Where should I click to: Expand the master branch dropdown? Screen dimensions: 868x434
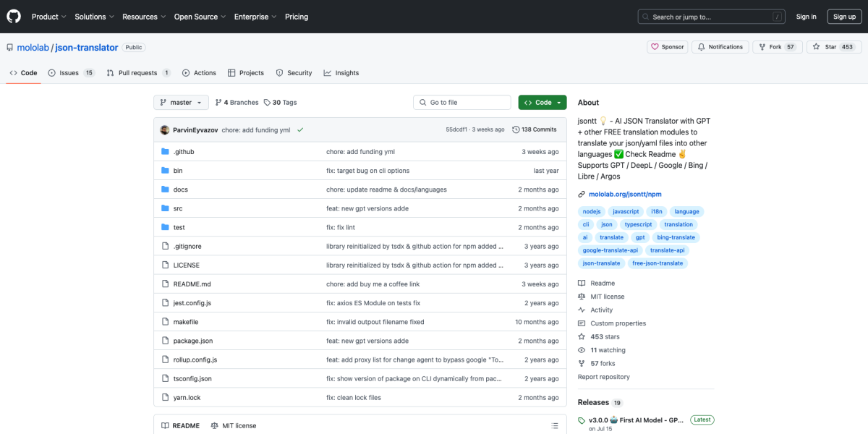click(x=181, y=103)
